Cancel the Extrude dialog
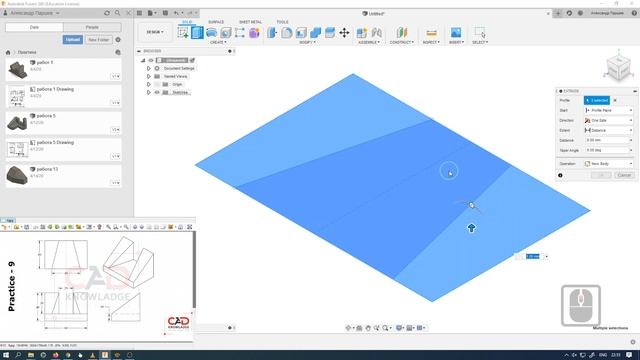This screenshot has width=640, height=360. 624,175
